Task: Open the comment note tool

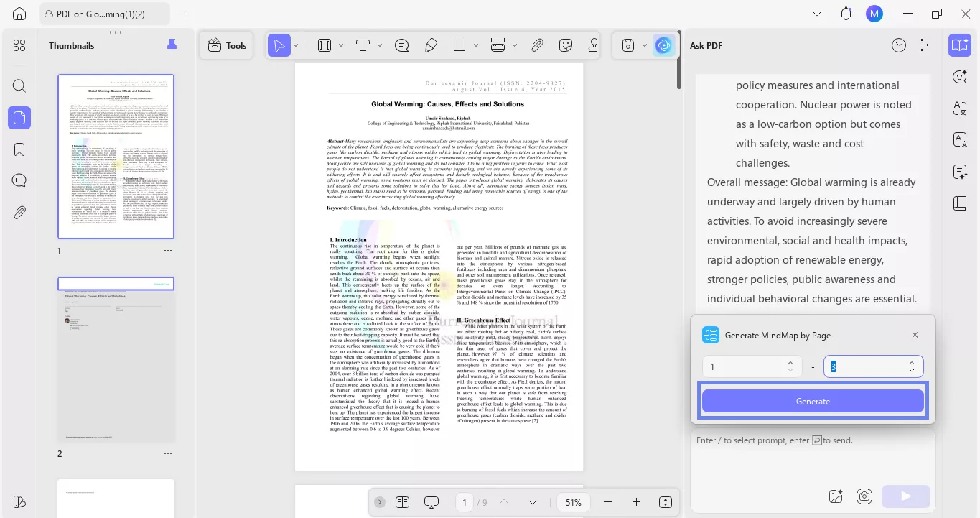Action: click(x=402, y=45)
